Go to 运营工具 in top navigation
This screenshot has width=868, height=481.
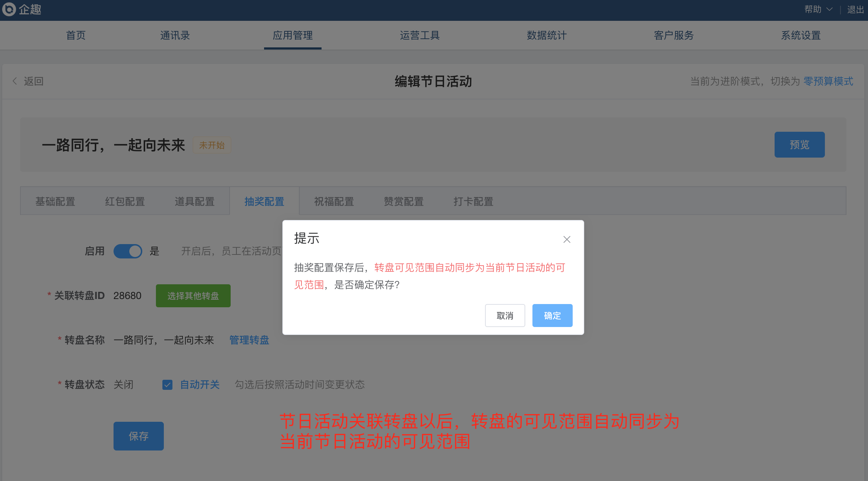click(420, 35)
